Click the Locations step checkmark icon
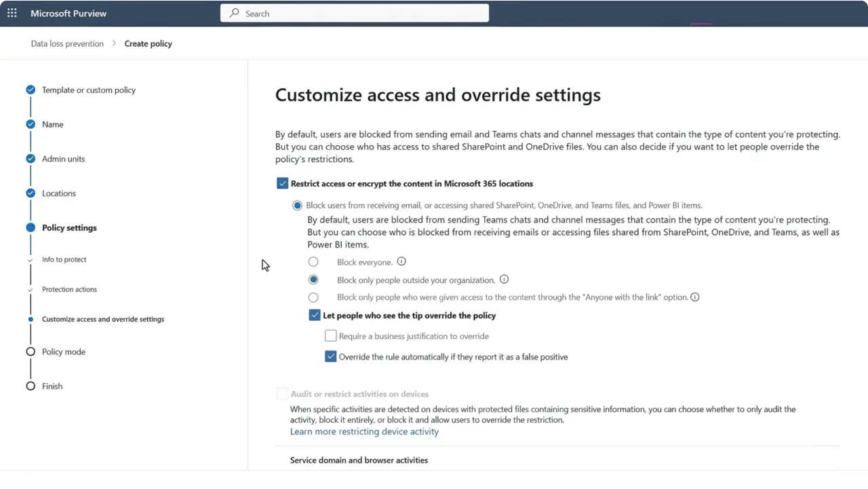This screenshot has width=868, height=489. click(31, 193)
